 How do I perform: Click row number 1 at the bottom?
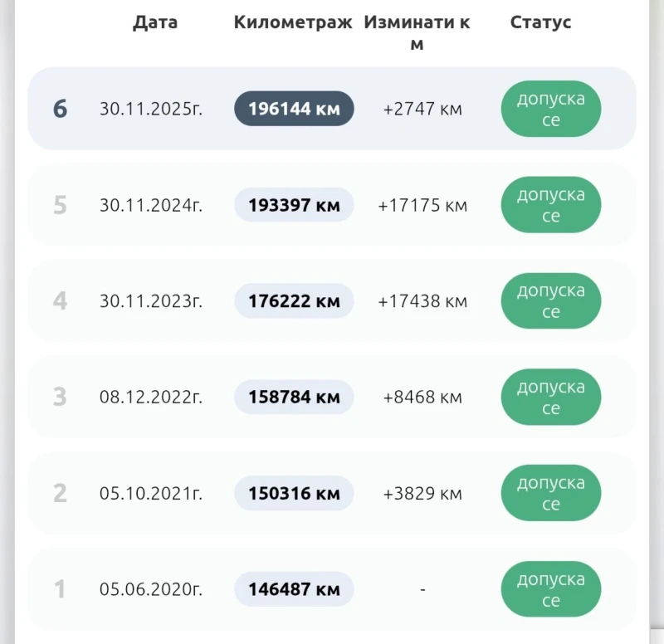pos(59,589)
